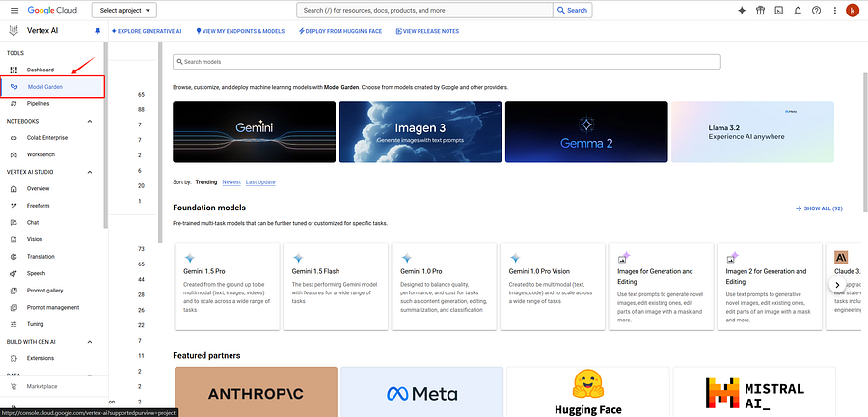Screen dimensions: 868x417
Task: Open the hamburger navigation menu
Action: 14,10
